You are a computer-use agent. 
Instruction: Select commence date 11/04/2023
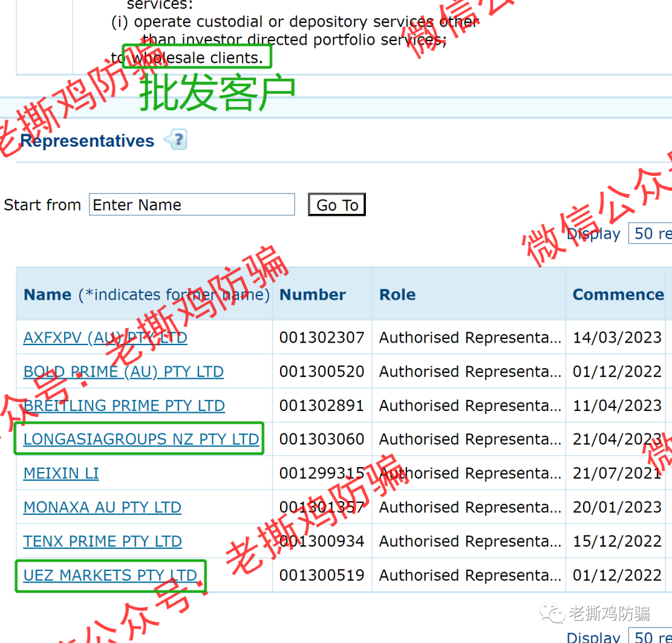point(617,405)
